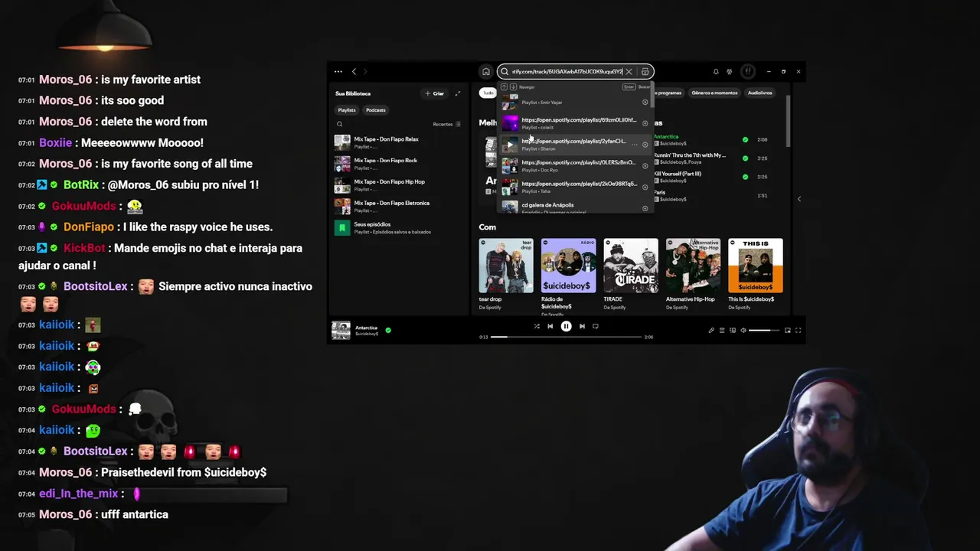Open the Spotify Home button
Screen dimensions: 980x551
click(x=485, y=71)
